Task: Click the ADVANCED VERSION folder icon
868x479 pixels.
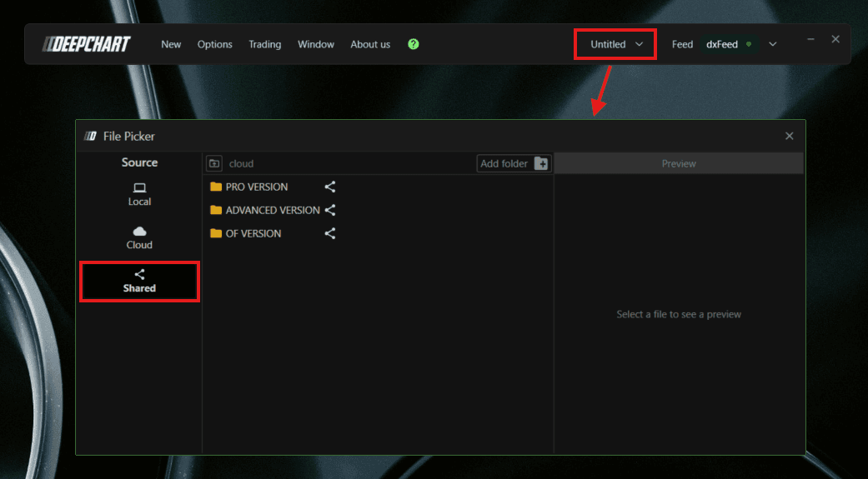Action: tap(216, 210)
